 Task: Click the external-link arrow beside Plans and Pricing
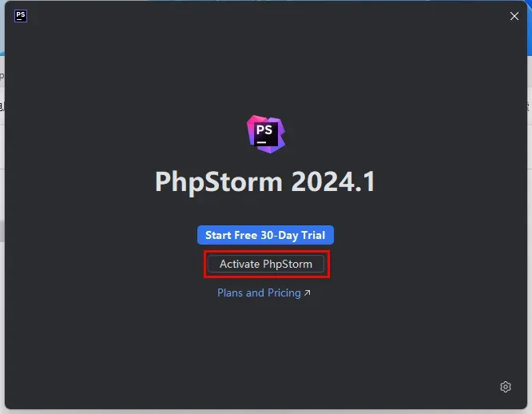click(307, 293)
